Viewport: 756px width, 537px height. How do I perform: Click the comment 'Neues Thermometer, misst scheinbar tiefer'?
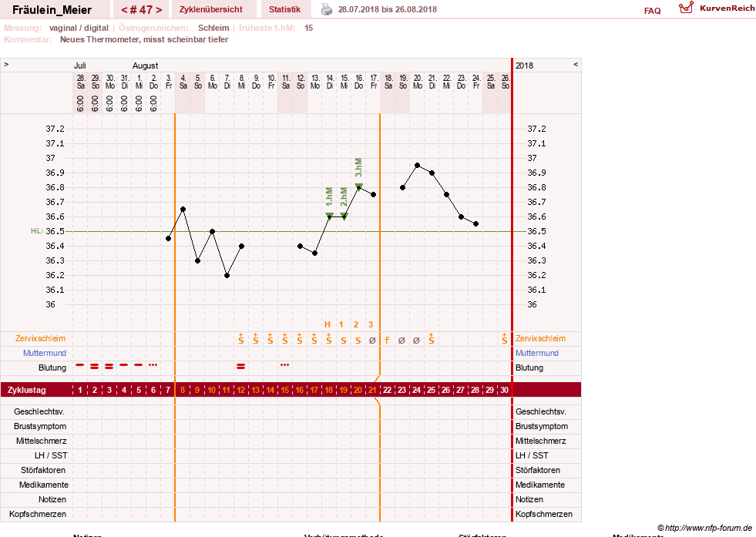point(144,39)
